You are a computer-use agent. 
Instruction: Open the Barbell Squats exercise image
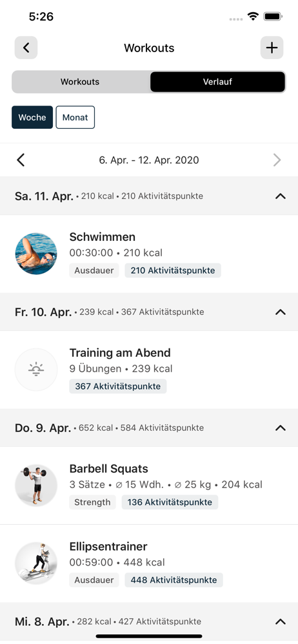(36, 486)
